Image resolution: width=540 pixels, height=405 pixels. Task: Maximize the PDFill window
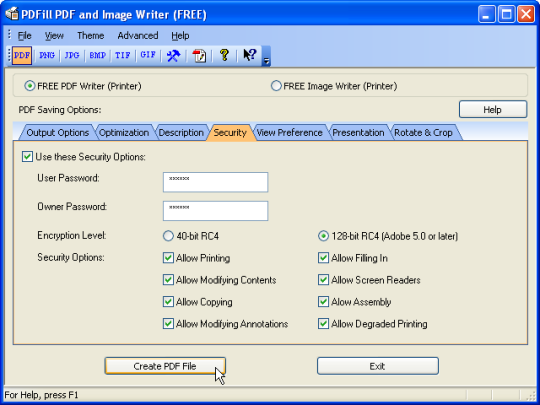[506, 14]
